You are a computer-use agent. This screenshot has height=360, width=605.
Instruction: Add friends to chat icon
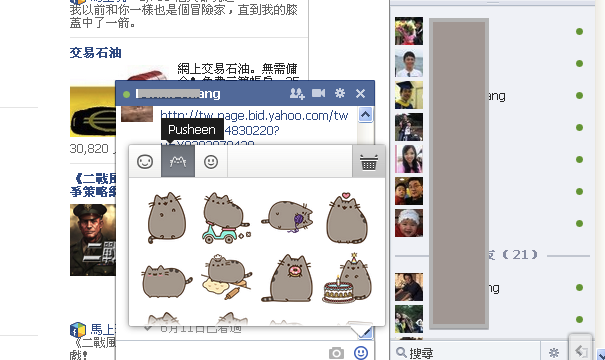[297, 93]
